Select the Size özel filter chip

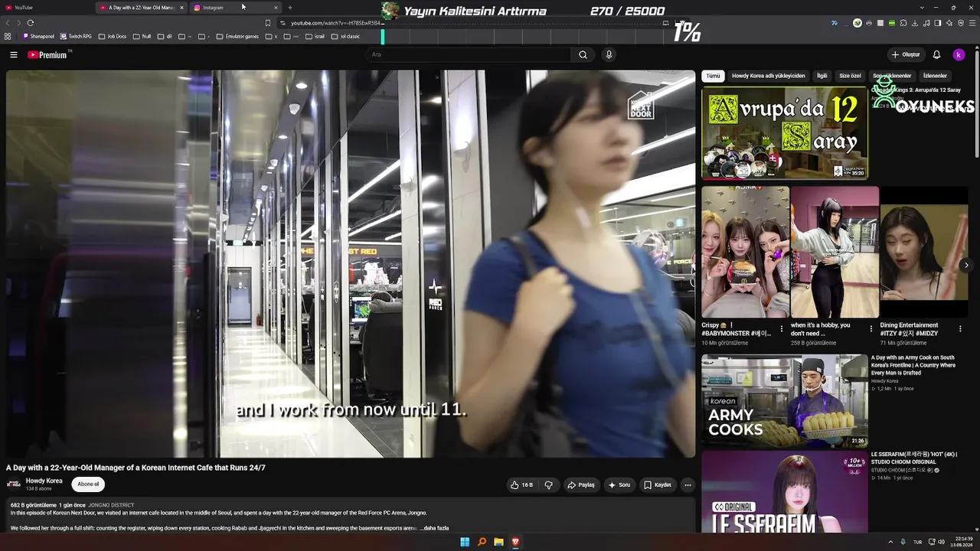pos(850,76)
